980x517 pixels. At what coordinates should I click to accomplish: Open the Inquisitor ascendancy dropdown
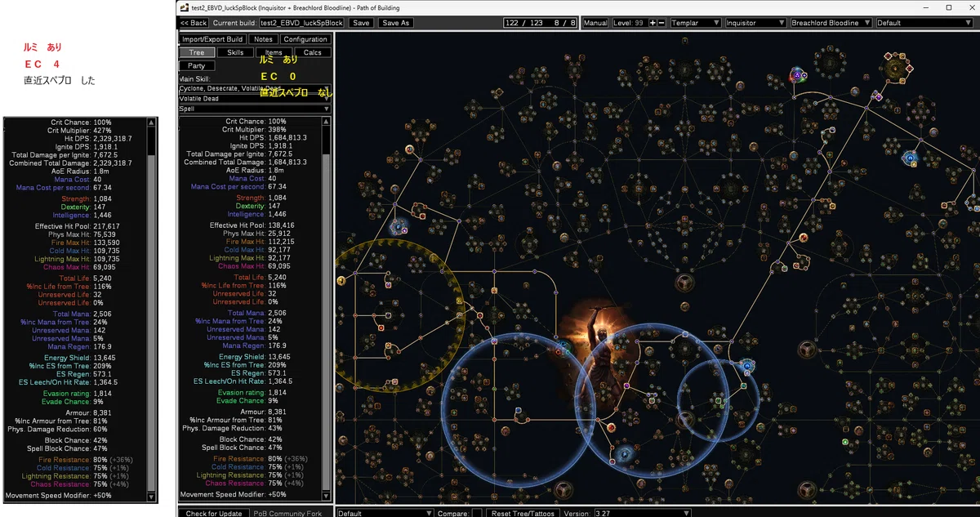755,23
